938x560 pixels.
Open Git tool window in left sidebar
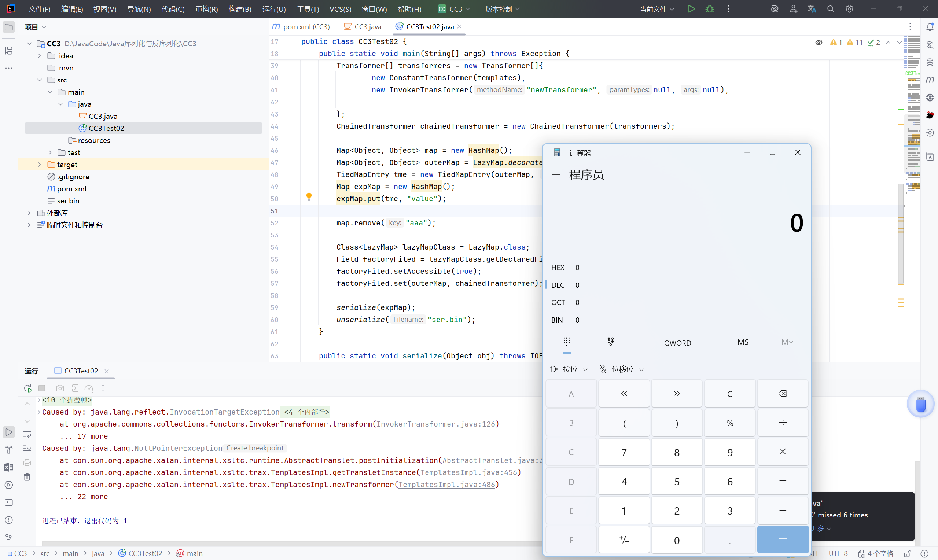click(9, 537)
